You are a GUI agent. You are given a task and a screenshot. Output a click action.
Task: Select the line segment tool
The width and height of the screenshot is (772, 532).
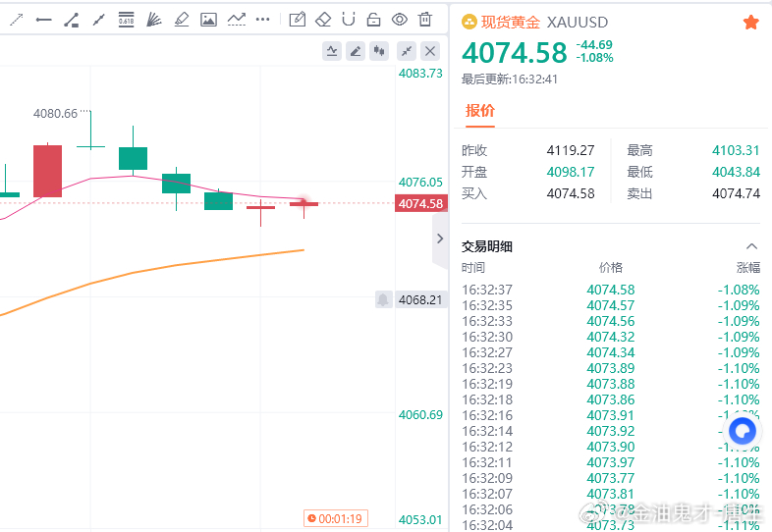pos(99,20)
